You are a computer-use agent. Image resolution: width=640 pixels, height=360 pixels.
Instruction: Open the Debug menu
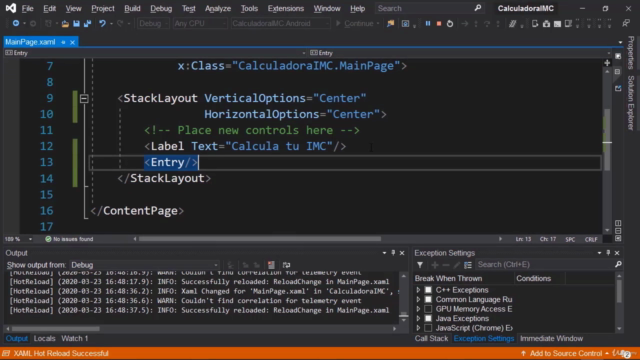161,8
